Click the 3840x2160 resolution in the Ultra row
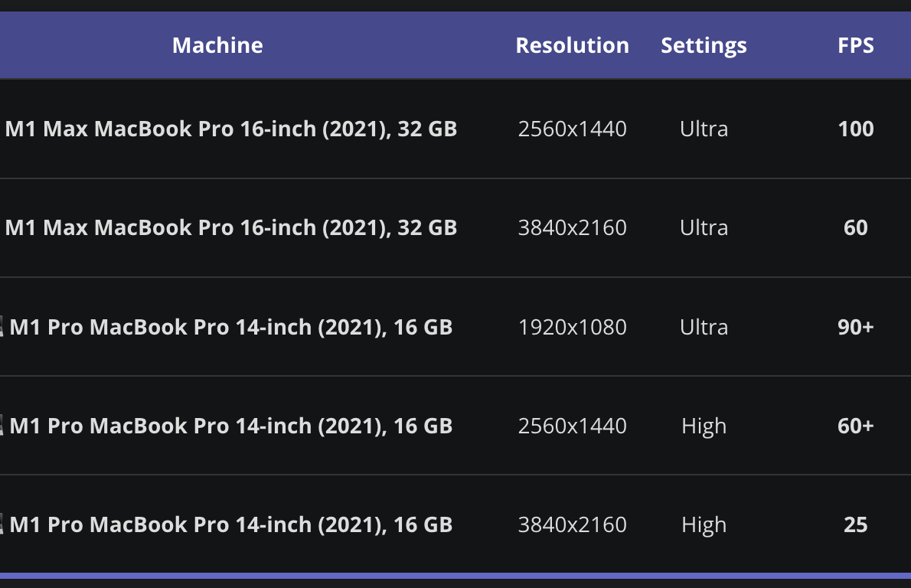 coord(572,227)
